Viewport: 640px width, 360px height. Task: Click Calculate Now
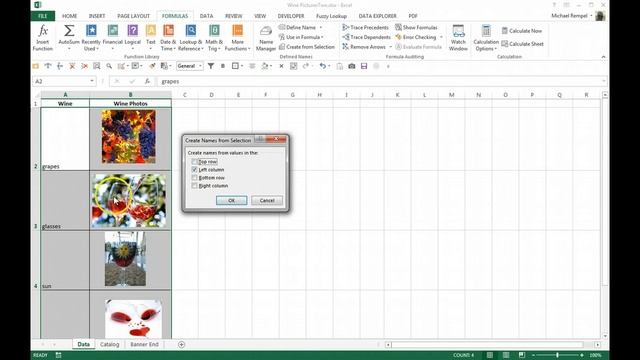point(522,31)
